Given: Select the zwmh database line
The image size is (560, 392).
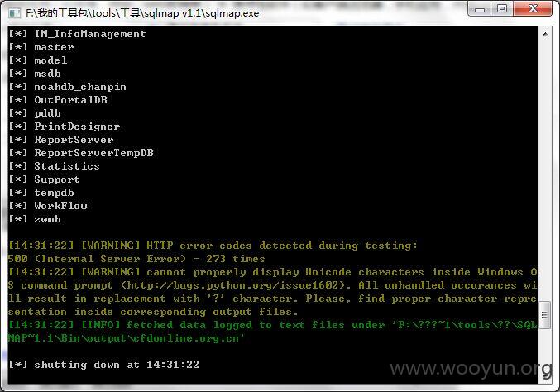Looking at the screenshot, I should tap(35, 219).
